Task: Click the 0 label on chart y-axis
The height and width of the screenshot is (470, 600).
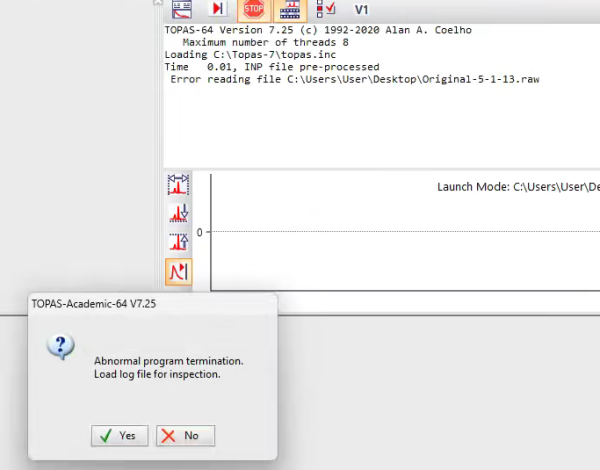Action: 199,232
